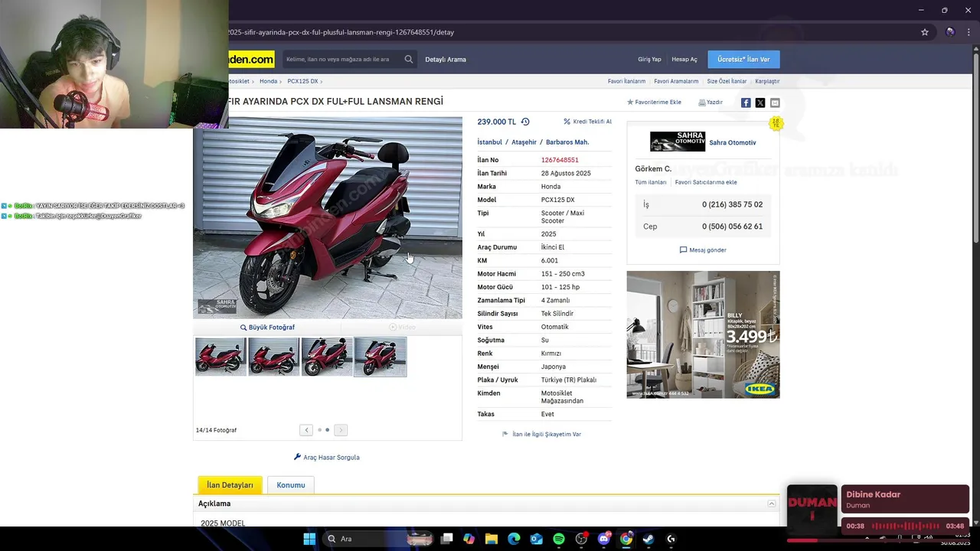Image resolution: width=980 pixels, height=551 pixels.
Task: Launch Copilot from the taskbar
Action: pyautogui.click(x=469, y=539)
